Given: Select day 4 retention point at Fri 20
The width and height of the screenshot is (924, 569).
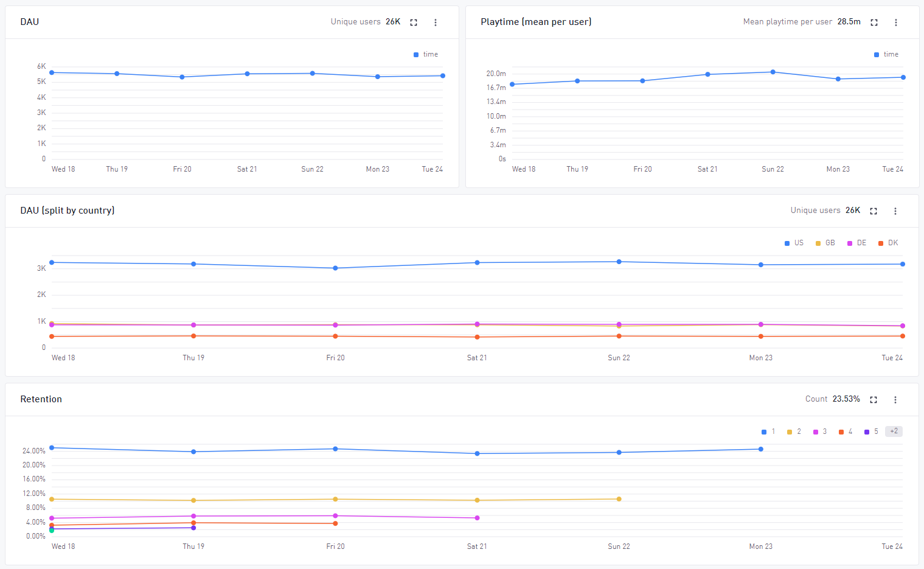Looking at the screenshot, I should tap(335, 523).
